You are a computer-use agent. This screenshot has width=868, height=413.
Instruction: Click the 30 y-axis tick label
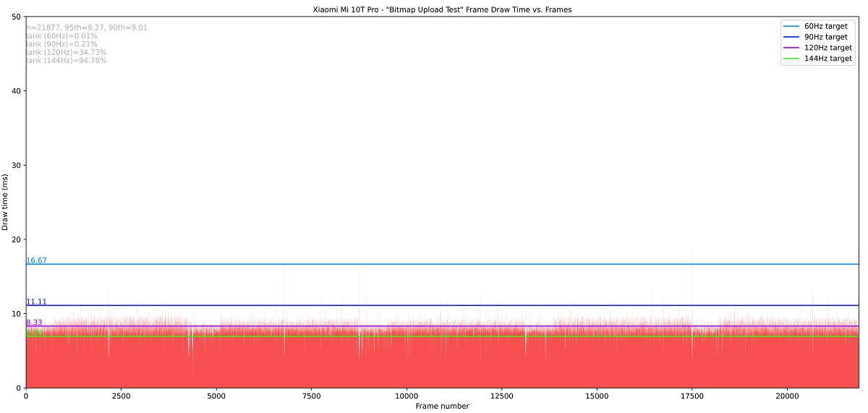[x=17, y=165]
